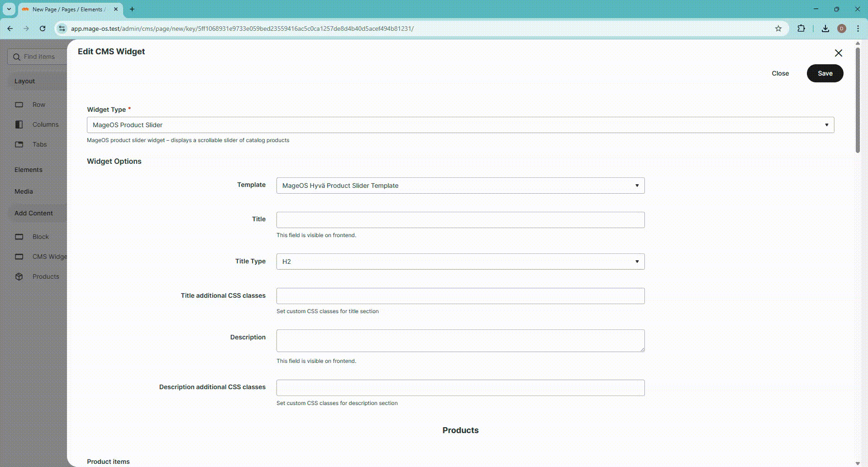Close the Edit CMS Widget dialog with X
The width and height of the screenshot is (868, 467).
click(838, 53)
